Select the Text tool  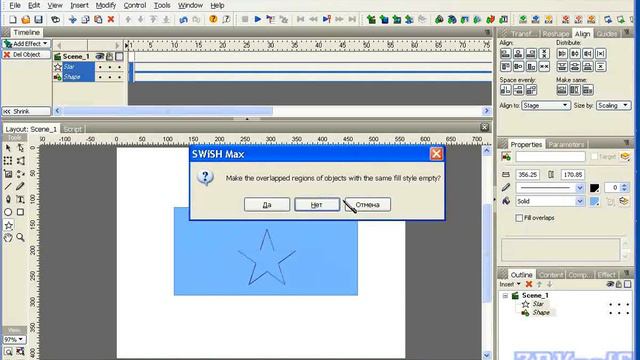pyautogui.click(x=20, y=200)
